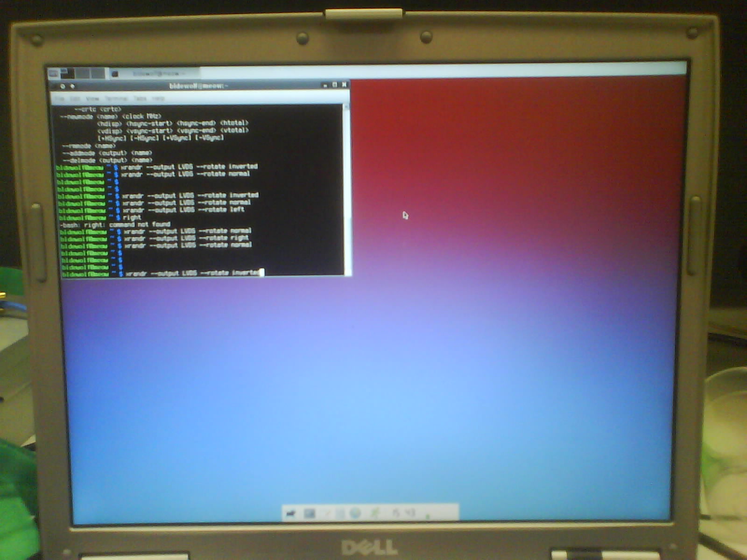
Task: Minimize the bidewell@meow terminal window
Action: [325, 85]
